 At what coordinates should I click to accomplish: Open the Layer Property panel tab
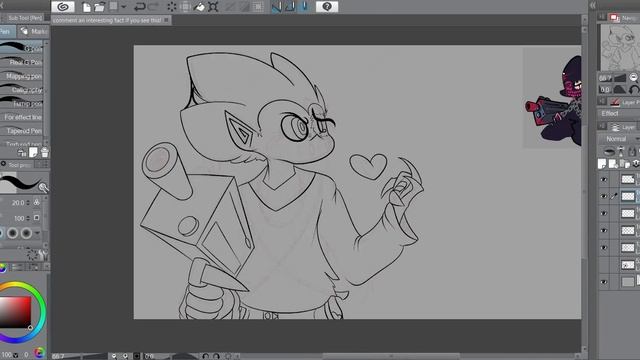(x=624, y=102)
